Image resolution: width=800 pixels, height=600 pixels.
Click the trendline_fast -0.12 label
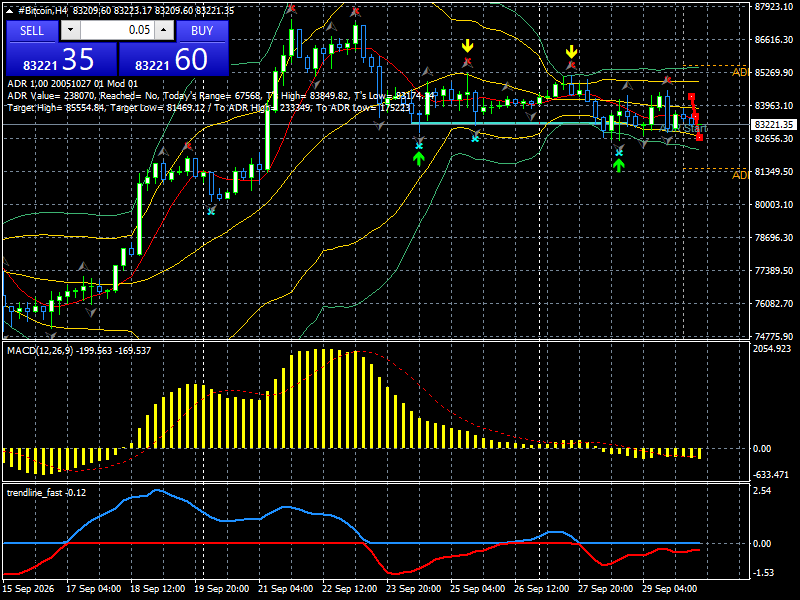point(46,492)
